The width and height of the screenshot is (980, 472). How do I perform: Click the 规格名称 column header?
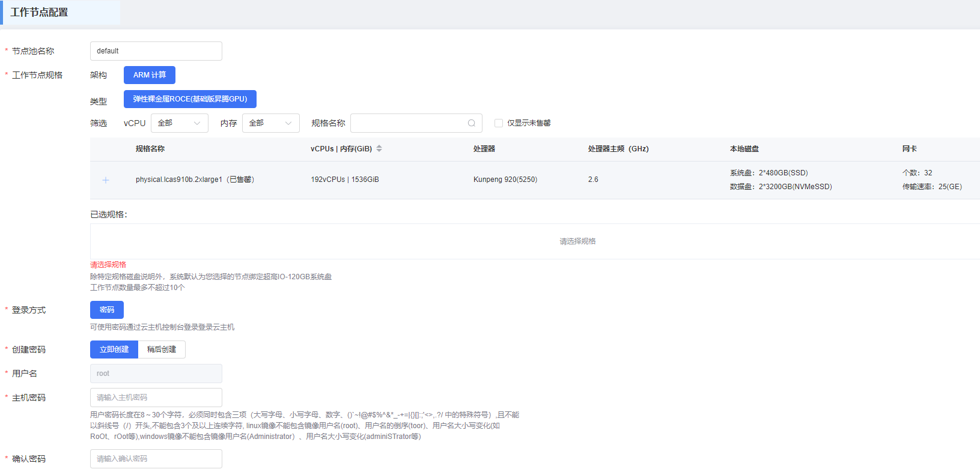(x=150, y=149)
